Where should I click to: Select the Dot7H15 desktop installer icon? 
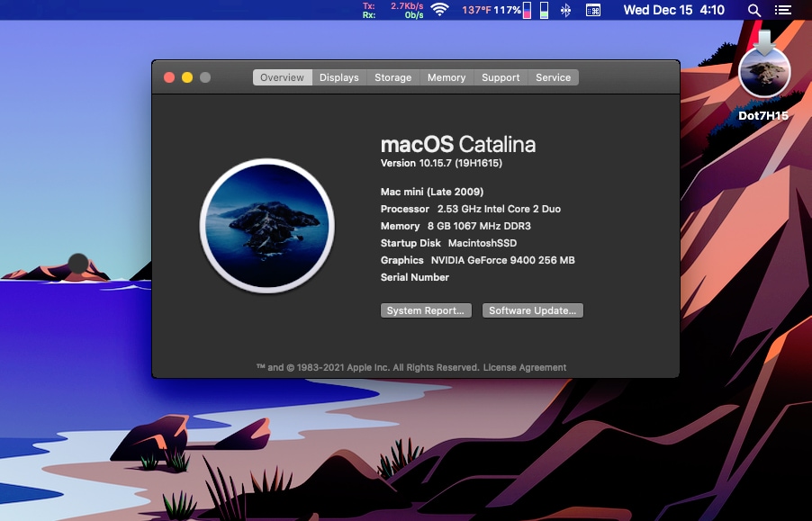coord(764,76)
